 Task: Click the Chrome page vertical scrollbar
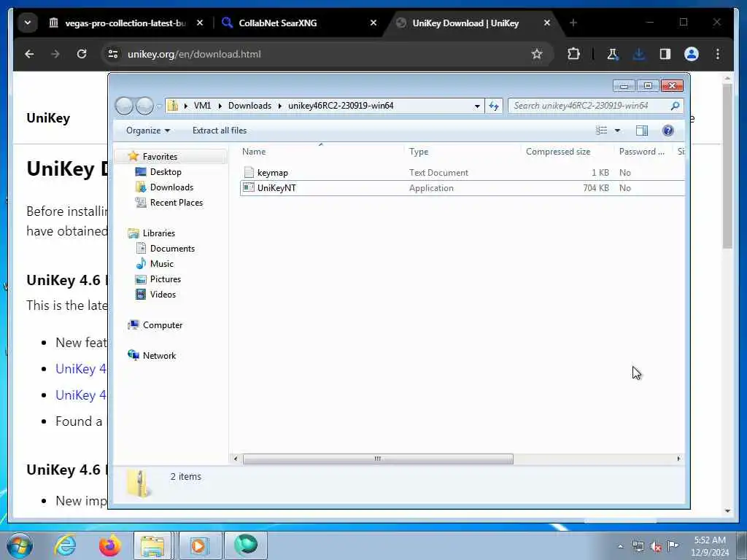(x=727, y=166)
